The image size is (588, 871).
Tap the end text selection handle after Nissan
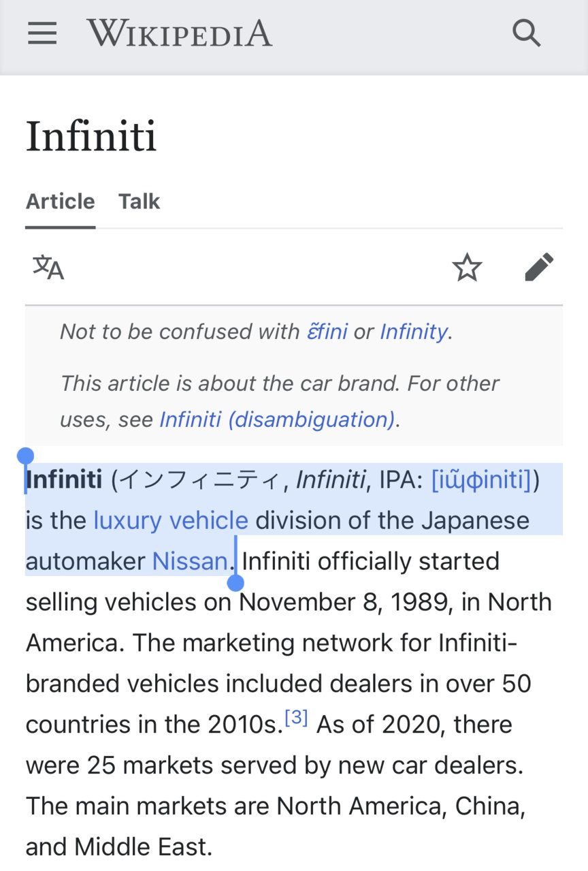point(235,583)
